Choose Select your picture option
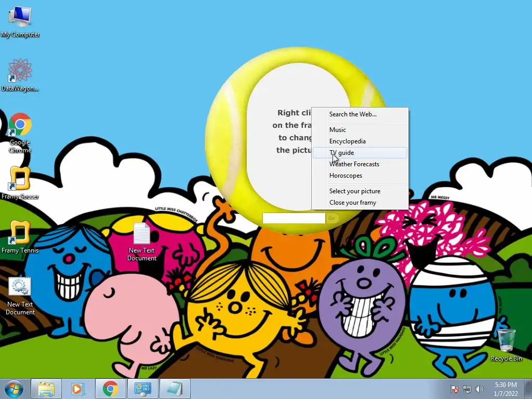532x399 pixels. [360, 191]
